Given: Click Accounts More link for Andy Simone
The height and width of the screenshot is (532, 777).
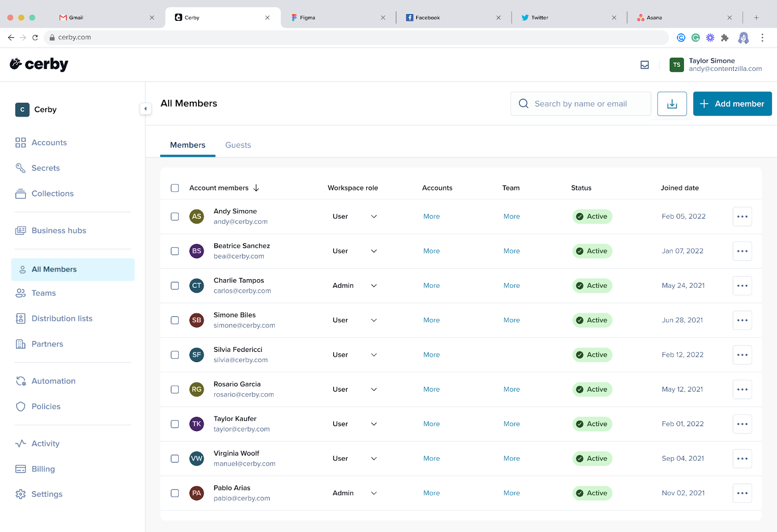Looking at the screenshot, I should tap(431, 216).
